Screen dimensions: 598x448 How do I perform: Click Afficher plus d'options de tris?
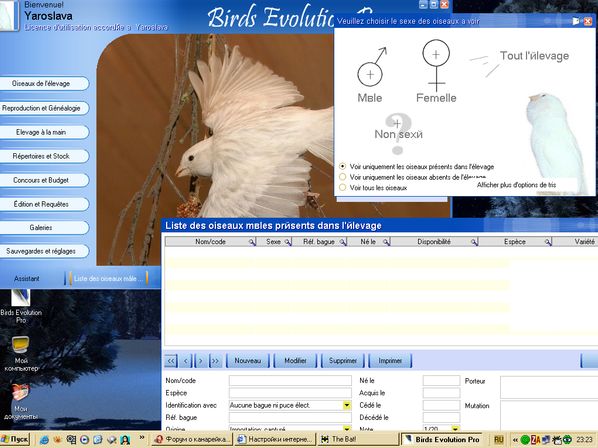tap(516, 185)
